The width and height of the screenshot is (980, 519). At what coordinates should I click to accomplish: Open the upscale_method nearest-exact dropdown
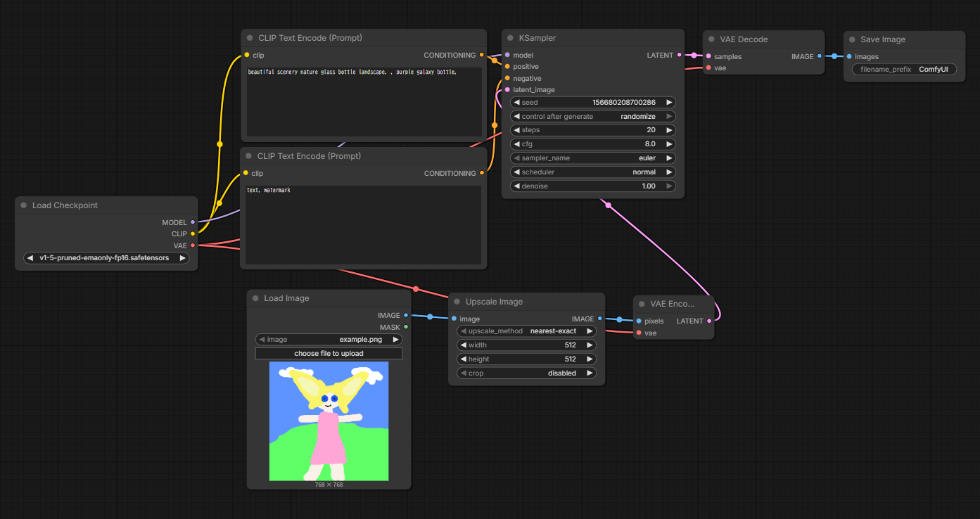[x=526, y=331]
